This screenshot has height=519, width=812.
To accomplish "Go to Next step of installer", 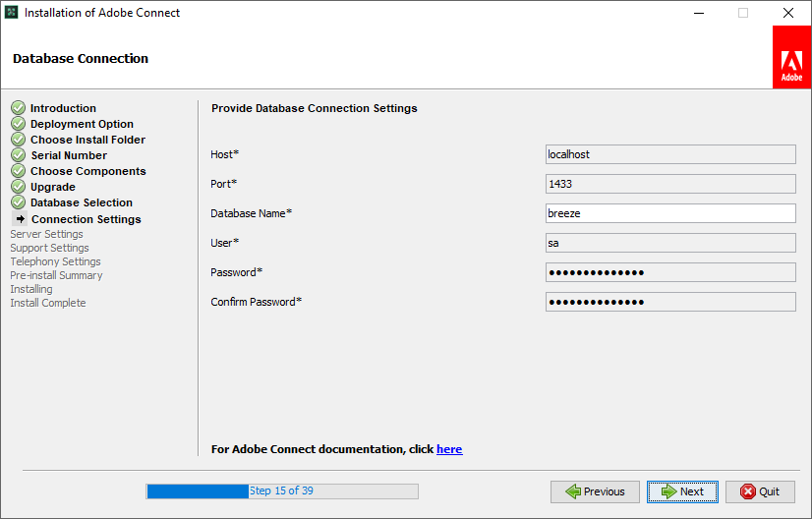I will click(x=682, y=491).
